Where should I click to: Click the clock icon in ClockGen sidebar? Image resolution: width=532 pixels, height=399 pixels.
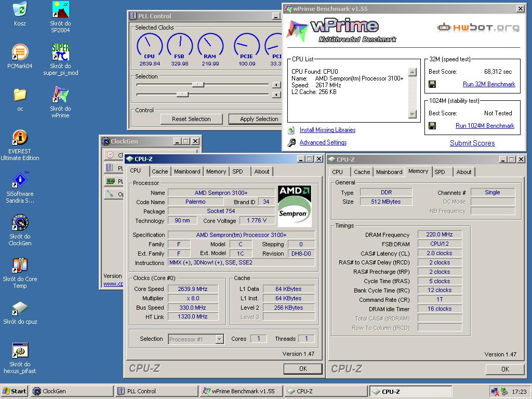coord(110,155)
